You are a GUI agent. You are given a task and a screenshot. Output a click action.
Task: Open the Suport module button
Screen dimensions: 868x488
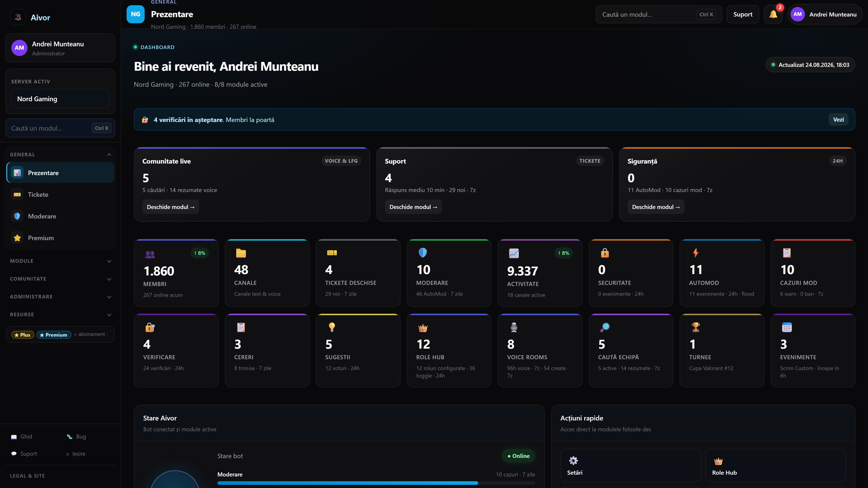(x=413, y=207)
